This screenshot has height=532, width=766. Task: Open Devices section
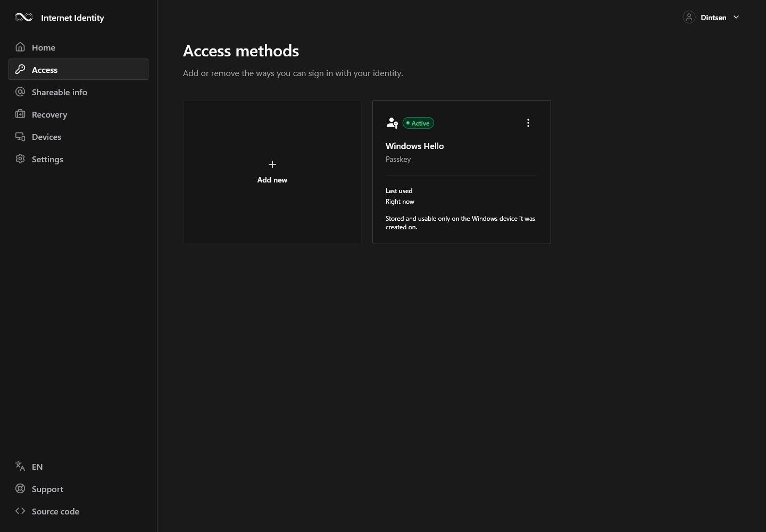(x=78, y=137)
